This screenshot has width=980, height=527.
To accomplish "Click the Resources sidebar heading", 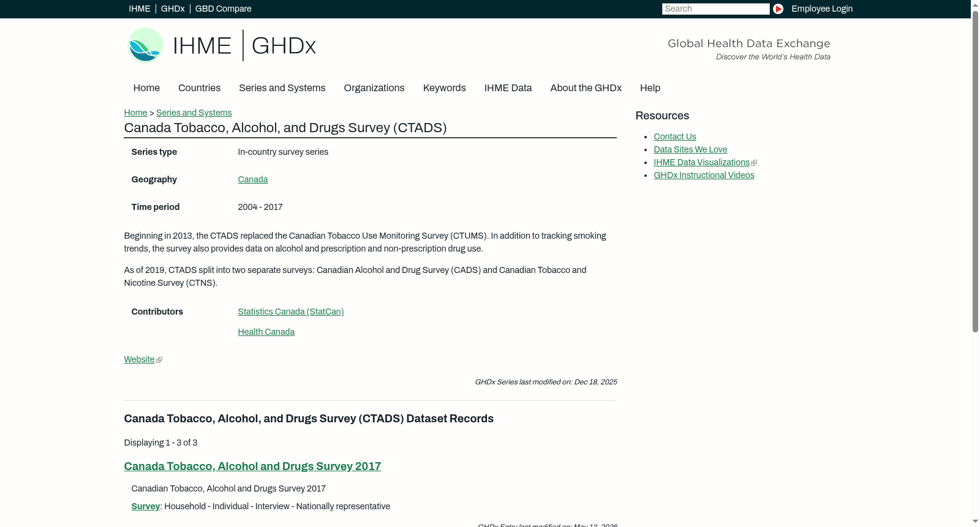I will tap(662, 116).
